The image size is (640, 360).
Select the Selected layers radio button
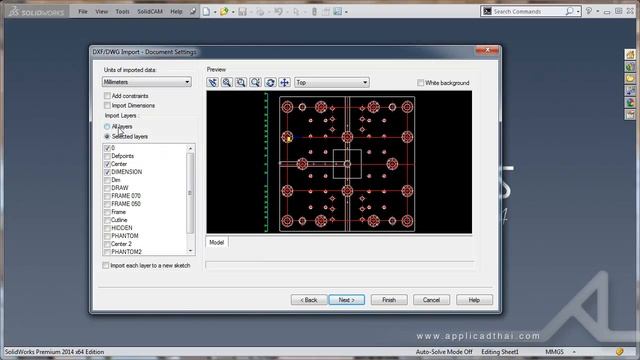pos(107,136)
